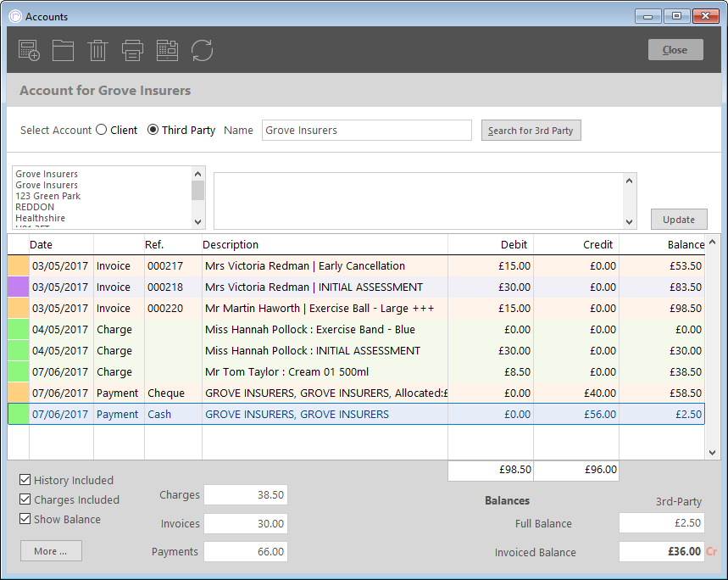Click Search for 3rd Party button

coord(531,131)
